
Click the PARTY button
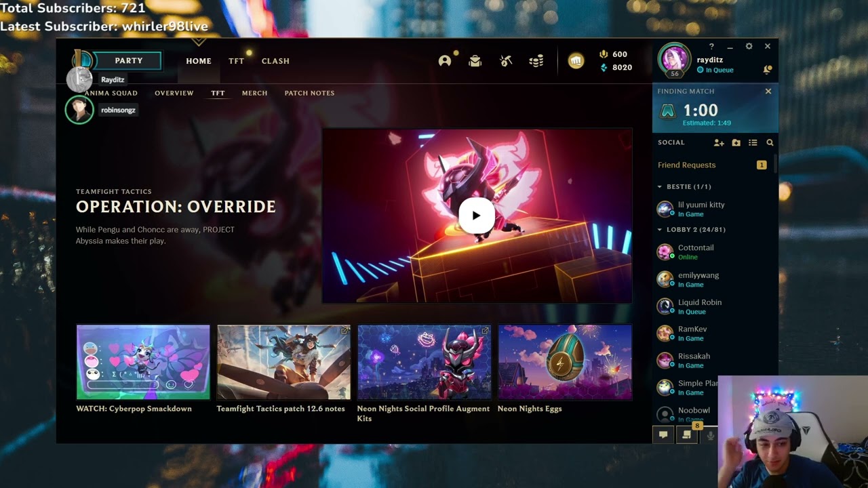[x=128, y=61]
